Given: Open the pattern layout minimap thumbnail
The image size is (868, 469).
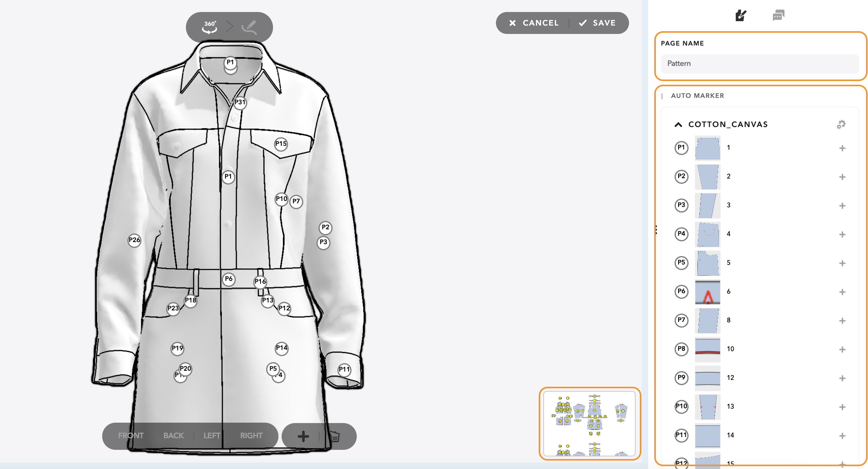Looking at the screenshot, I should tap(589, 423).
